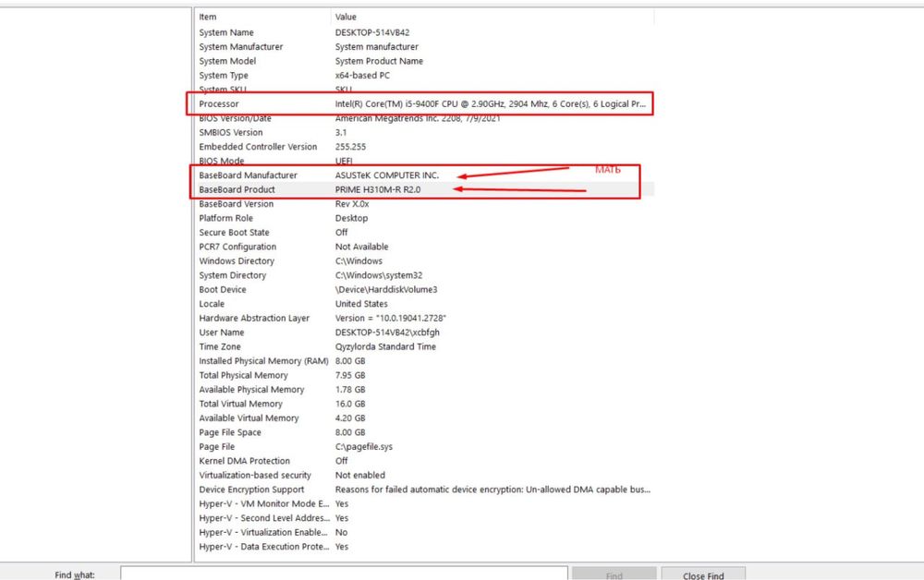Click the Item column header

(x=207, y=17)
